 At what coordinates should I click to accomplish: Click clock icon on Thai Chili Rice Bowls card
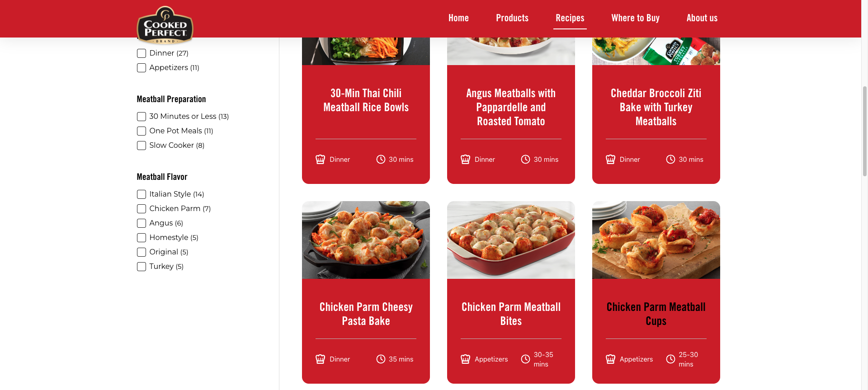point(381,159)
